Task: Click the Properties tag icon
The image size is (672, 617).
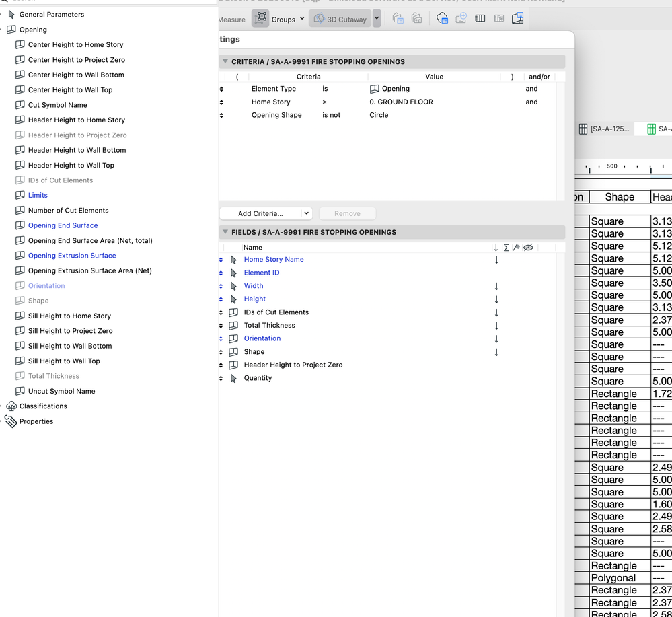Action: [11, 421]
